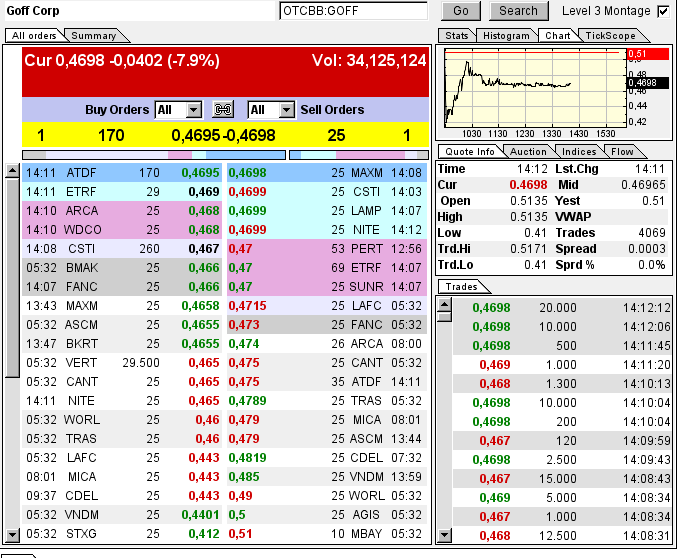The image size is (677, 558).
Task: Open the Flow tab
Action: [x=622, y=152]
